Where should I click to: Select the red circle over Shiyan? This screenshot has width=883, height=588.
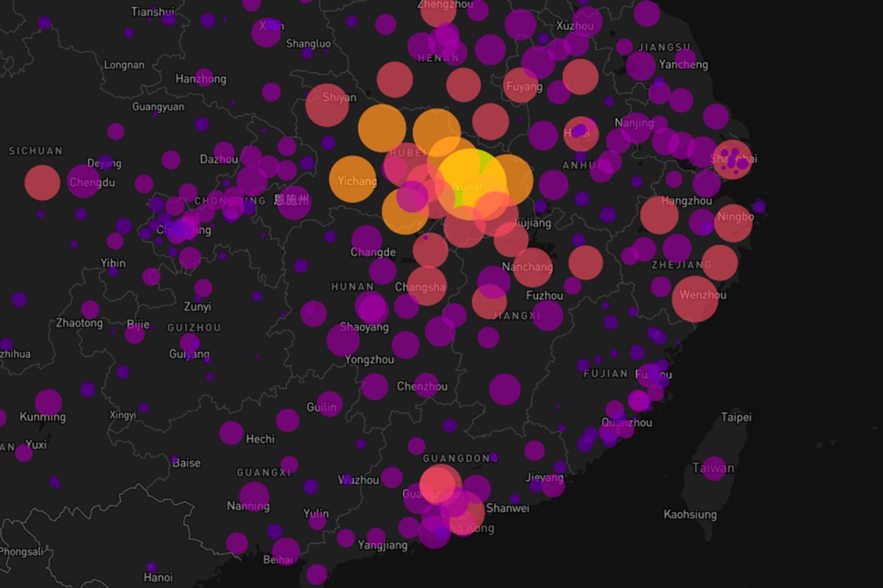point(327,105)
